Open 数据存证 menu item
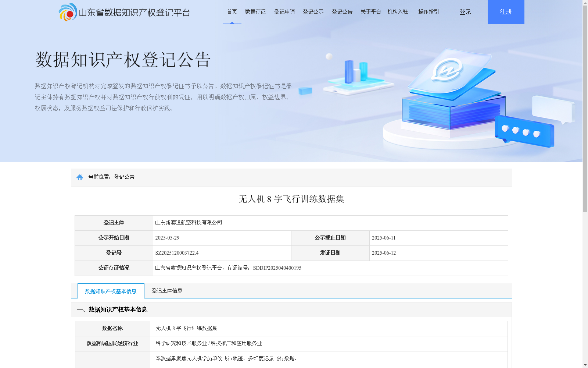Image resolution: width=588 pixels, height=368 pixels. pyautogui.click(x=255, y=12)
